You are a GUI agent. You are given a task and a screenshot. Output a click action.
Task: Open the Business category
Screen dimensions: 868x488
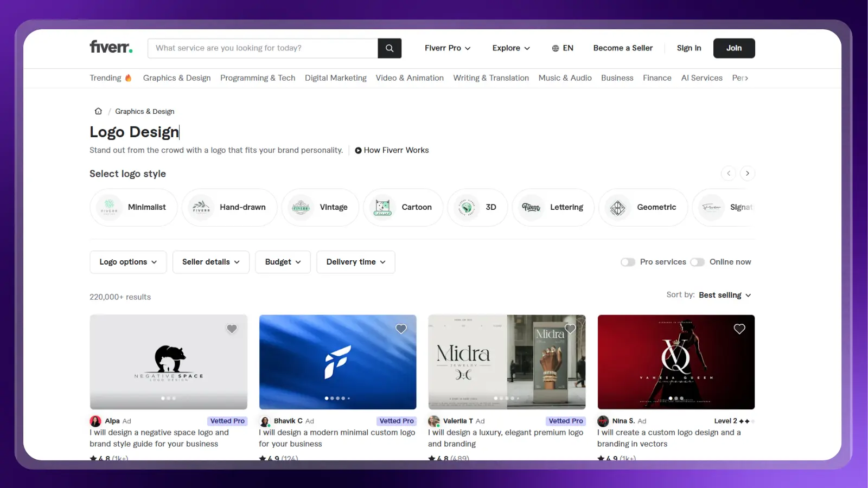[617, 78]
